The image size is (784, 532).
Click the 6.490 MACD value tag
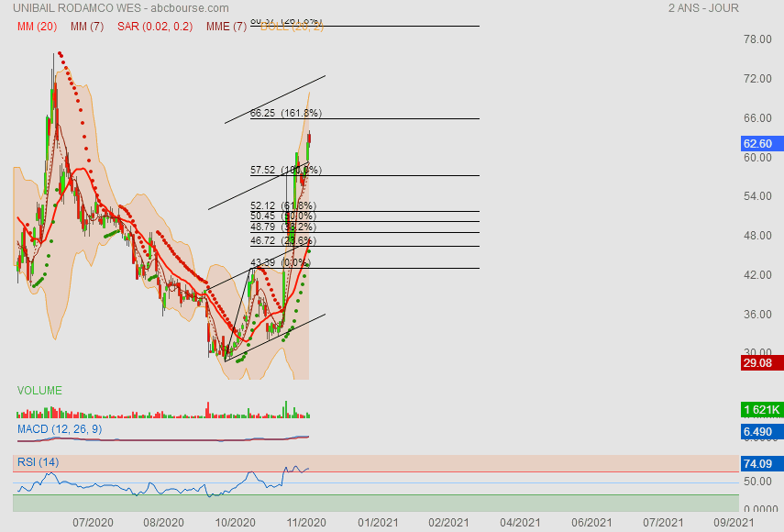pos(762,431)
